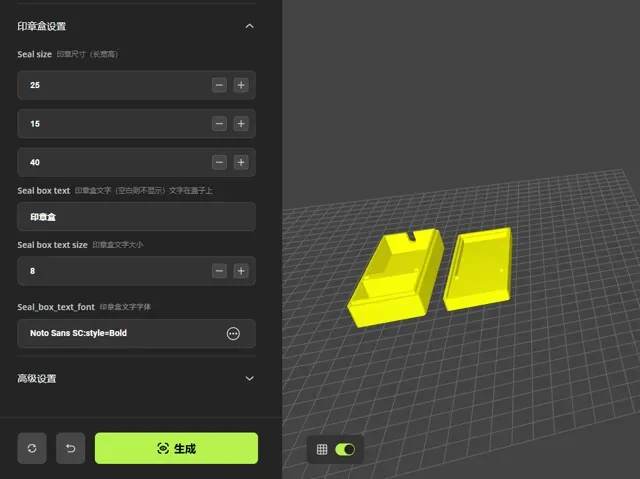Click the 生成 generate button
640x479 pixels.
(176, 448)
